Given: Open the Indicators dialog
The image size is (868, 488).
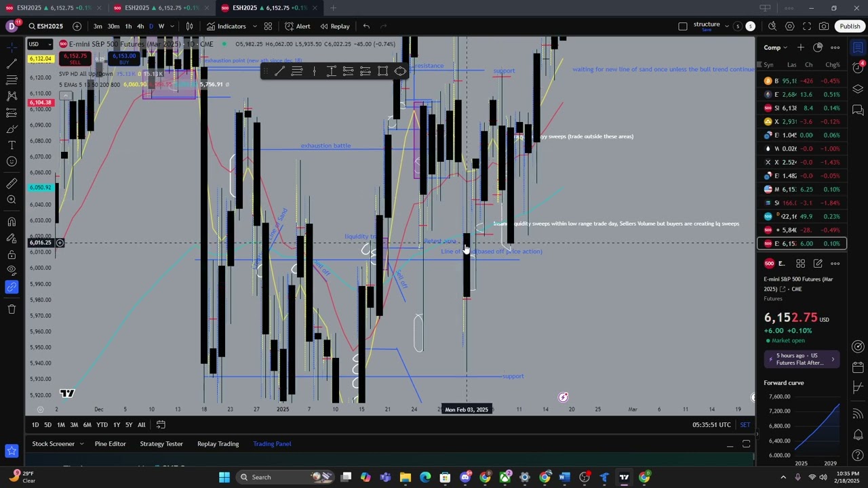Looking at the screenshot, I should [226, 26].
